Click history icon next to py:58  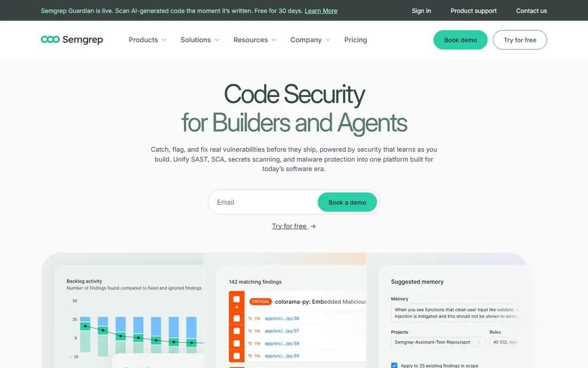coord(250,343)
